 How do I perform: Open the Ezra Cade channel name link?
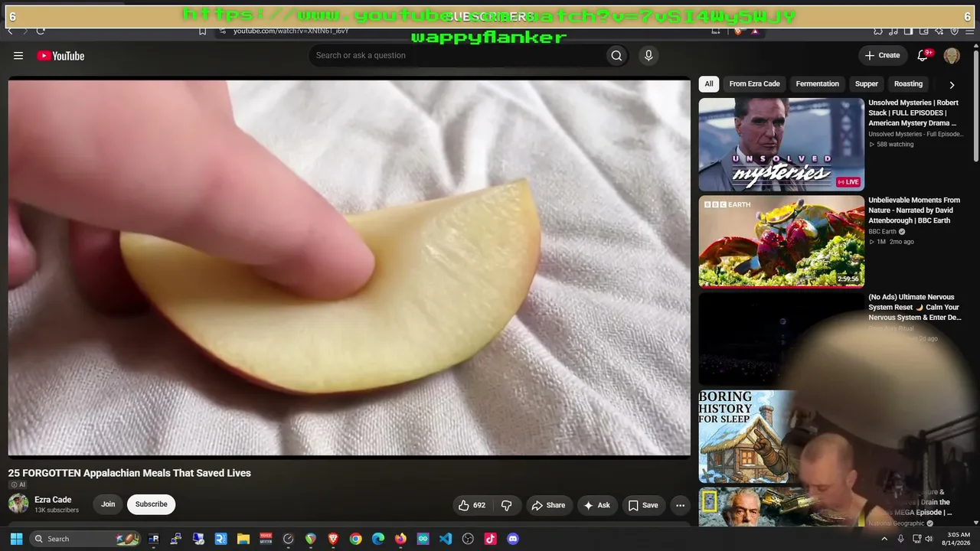point(53,500)
